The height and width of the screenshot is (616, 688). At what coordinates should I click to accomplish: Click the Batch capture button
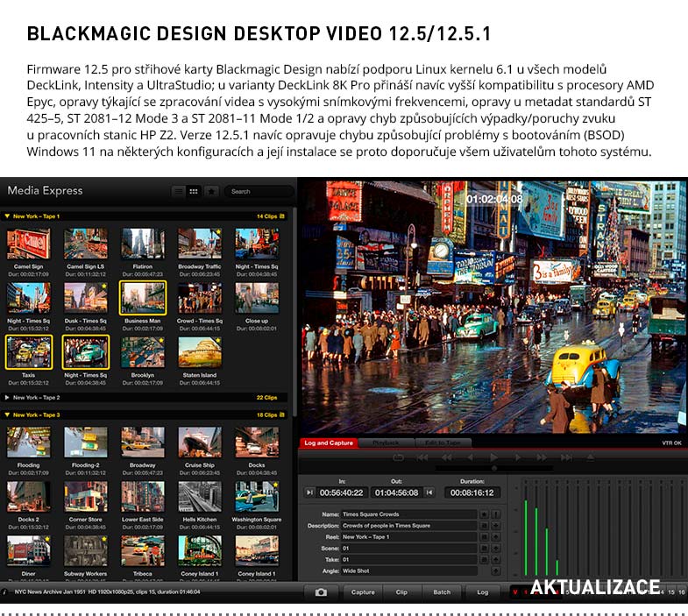[442, 592]
